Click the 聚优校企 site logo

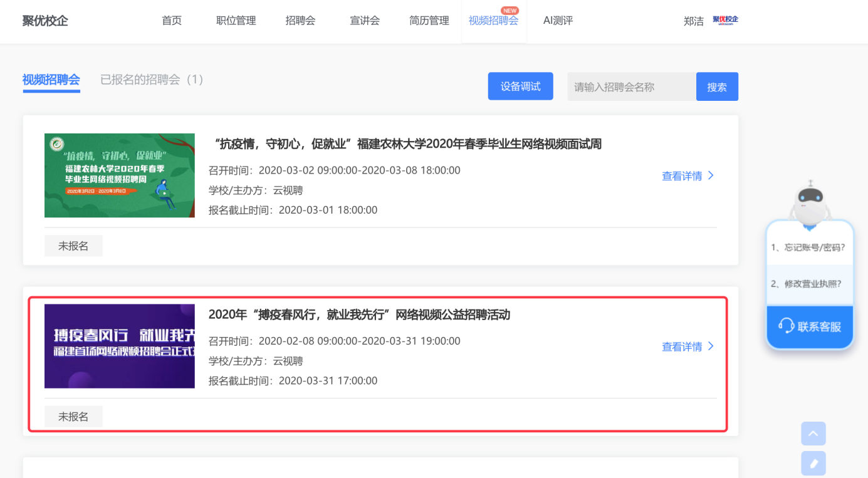pyautogui.click(x=45, y=21)
